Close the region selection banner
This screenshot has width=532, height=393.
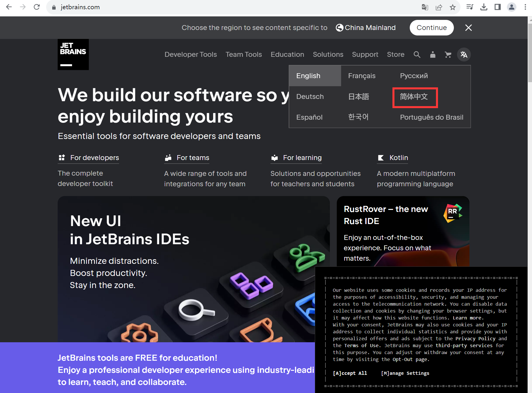coord(469,28)
